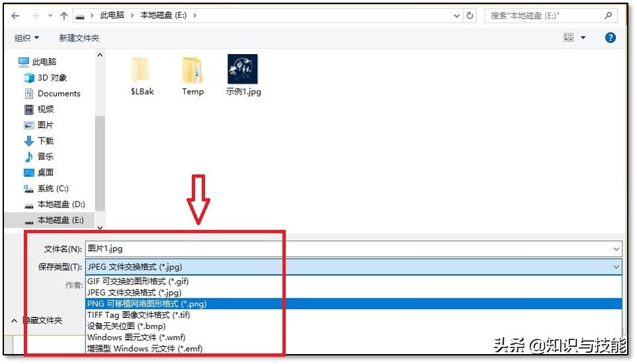Screen dimensions: 637x364
Task: Open 音乐 in the sidebar
Action: [39, 157]
